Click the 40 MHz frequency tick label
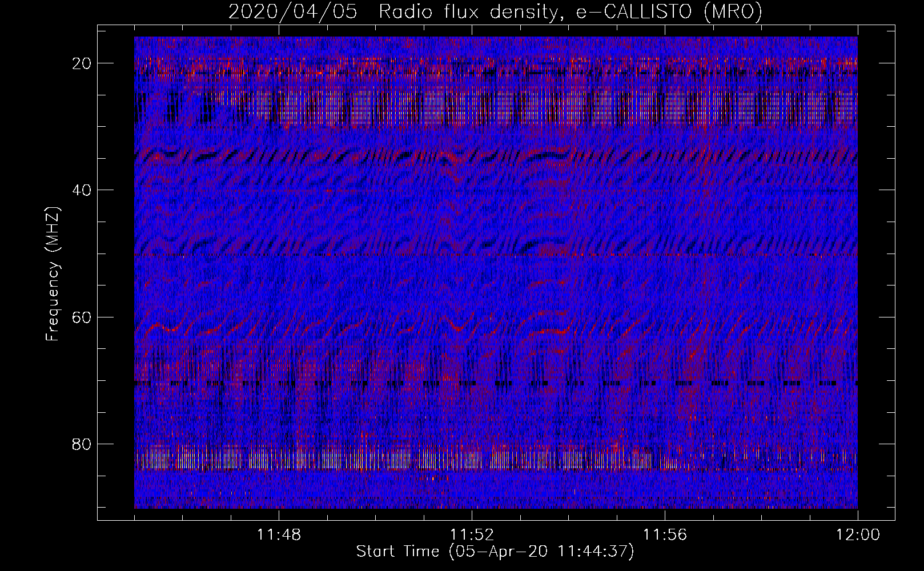 coord(82,190)
